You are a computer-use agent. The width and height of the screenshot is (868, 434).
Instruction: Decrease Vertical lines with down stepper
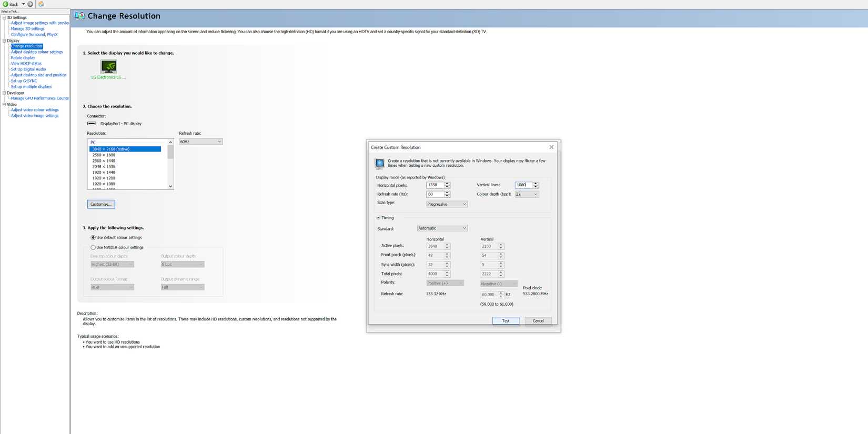pos(536,187)
